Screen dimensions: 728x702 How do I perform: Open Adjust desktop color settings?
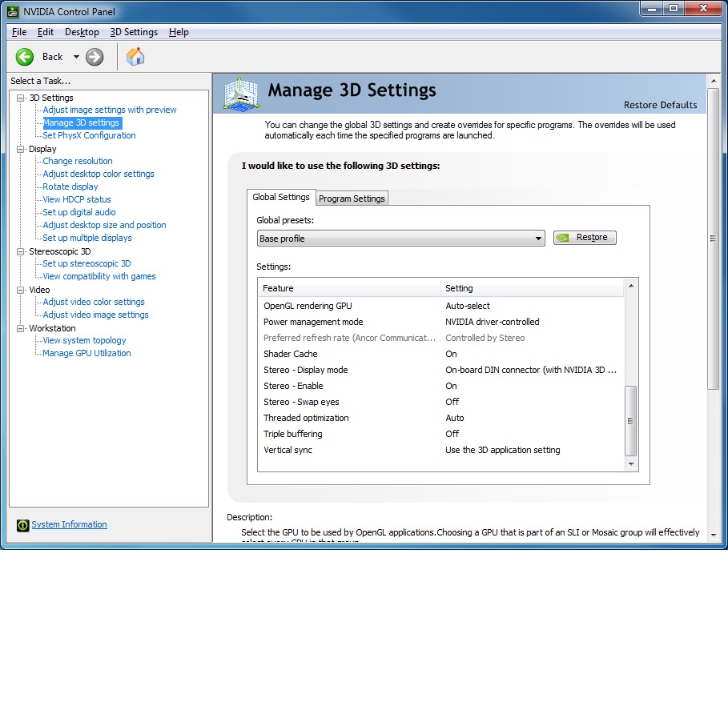click(x=99, y=174)
